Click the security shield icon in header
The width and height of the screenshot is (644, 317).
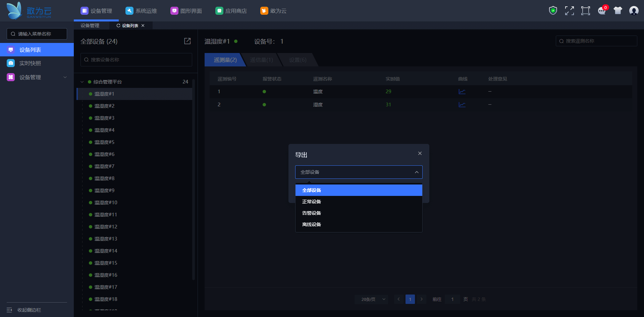tap(553, 11)
